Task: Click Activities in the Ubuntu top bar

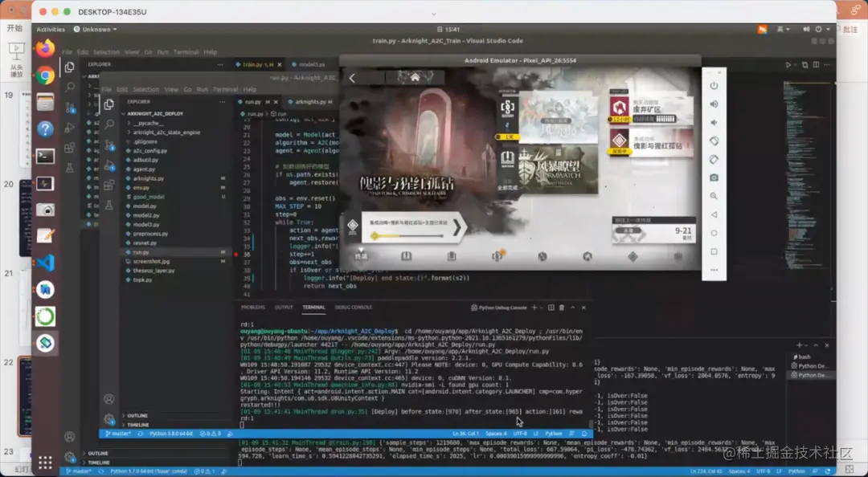Action: click(51, 30)
